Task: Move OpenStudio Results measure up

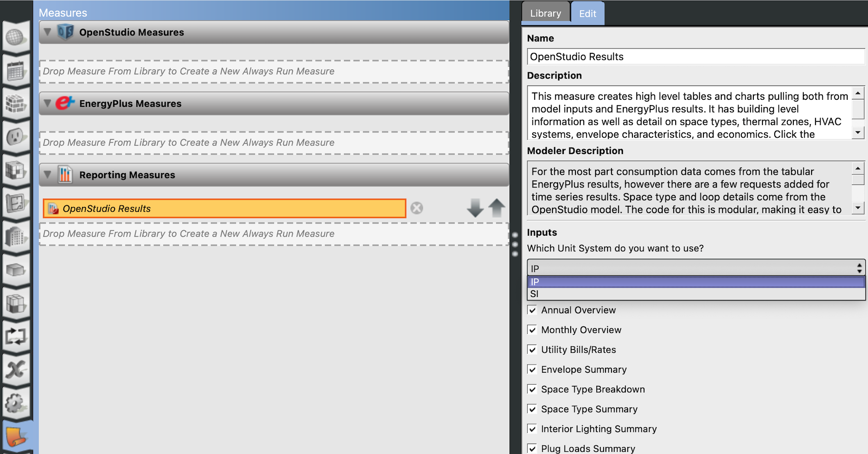Action: 496,208
